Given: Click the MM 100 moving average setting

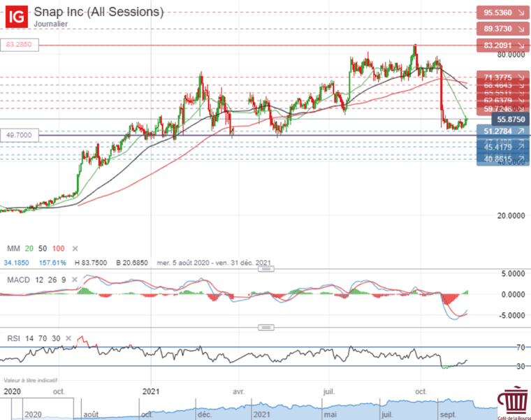Looking at the screenshot, I should [x=58, y=249].
